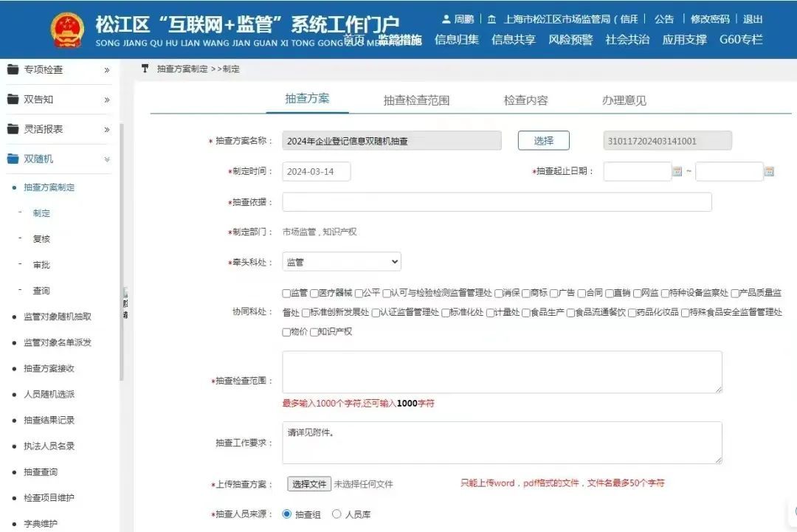The height and width of the screenshot is (532, 797).
Task: Click the 制定时间 date field
Action: 316,172
